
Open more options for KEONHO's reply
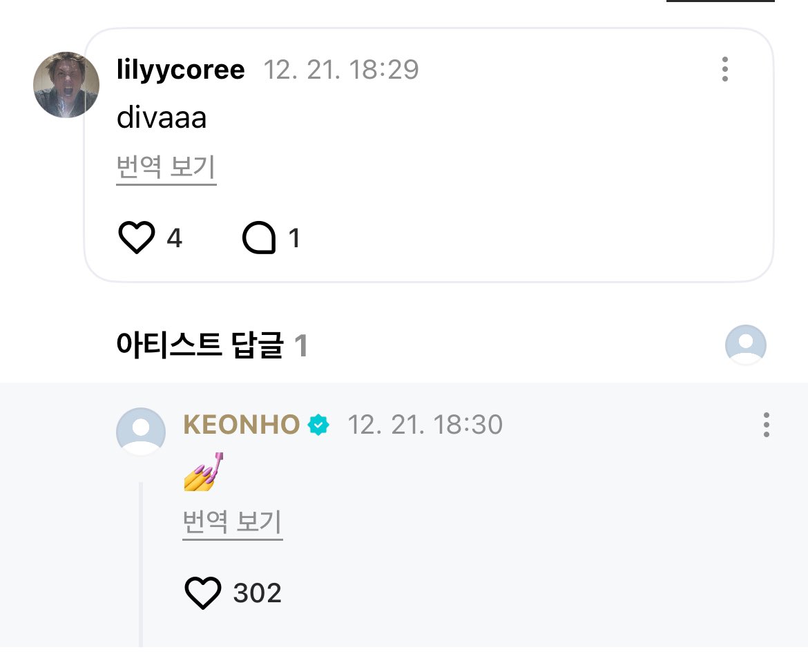point(767,425)
